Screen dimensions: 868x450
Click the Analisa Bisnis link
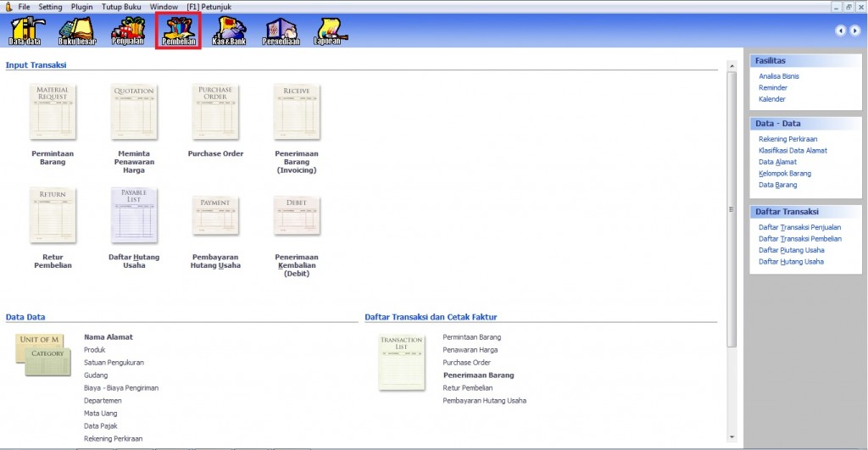(x=778, y=76)
